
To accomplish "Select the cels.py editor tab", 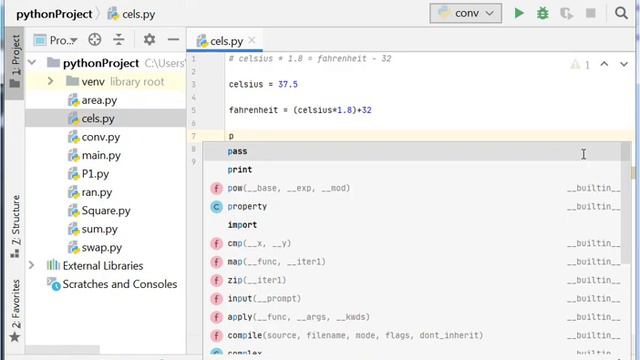I will 223,41.
